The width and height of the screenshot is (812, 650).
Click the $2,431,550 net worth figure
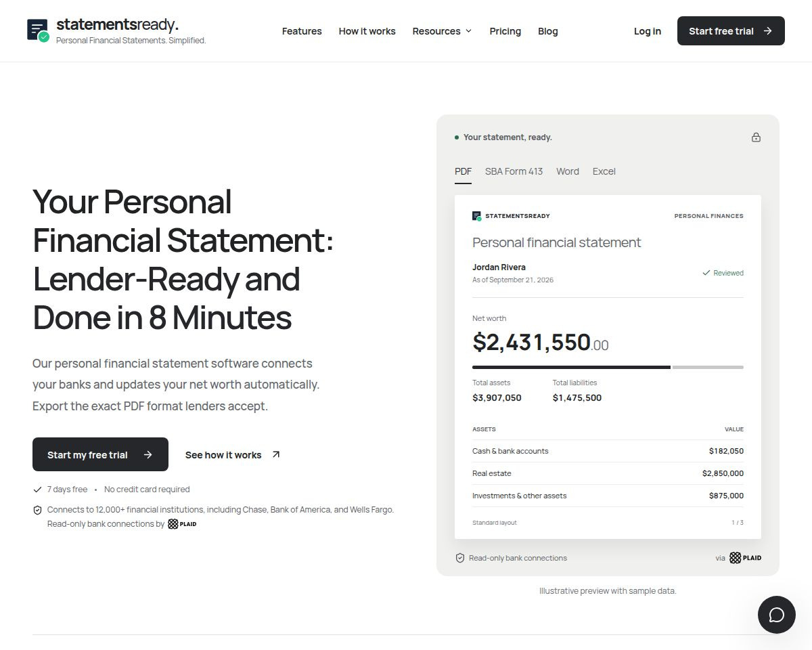(x=540, y=342)
